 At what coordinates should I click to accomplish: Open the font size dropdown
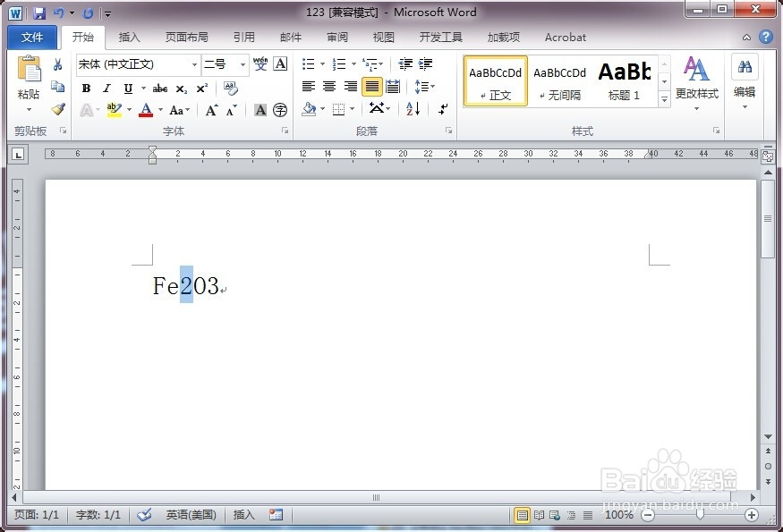(x=243, y=64)
